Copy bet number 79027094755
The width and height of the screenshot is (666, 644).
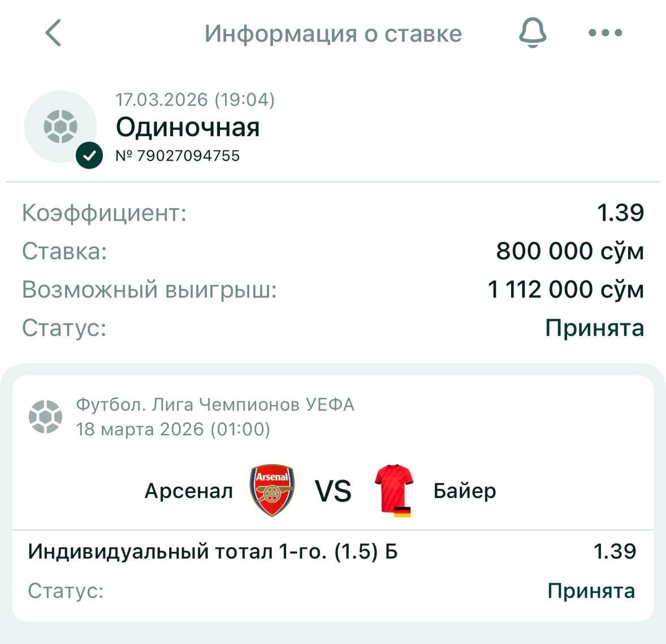pos(178,155)
